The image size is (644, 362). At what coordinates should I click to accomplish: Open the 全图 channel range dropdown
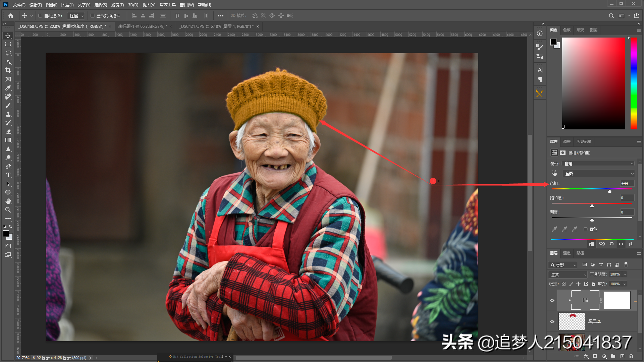coord(599,174)
